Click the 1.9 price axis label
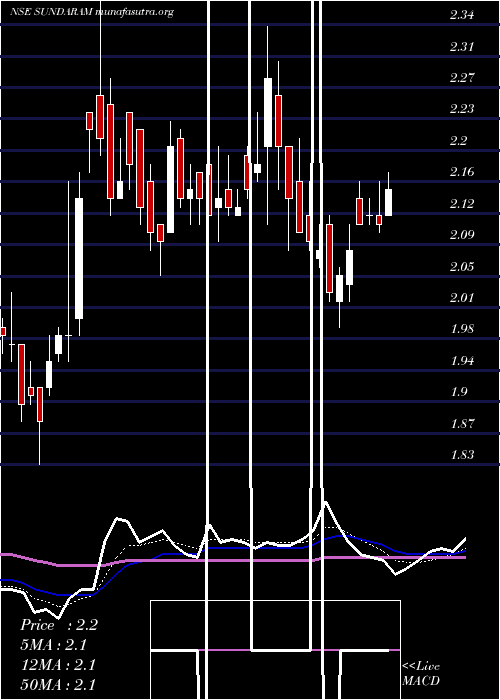 click(458, 392)
